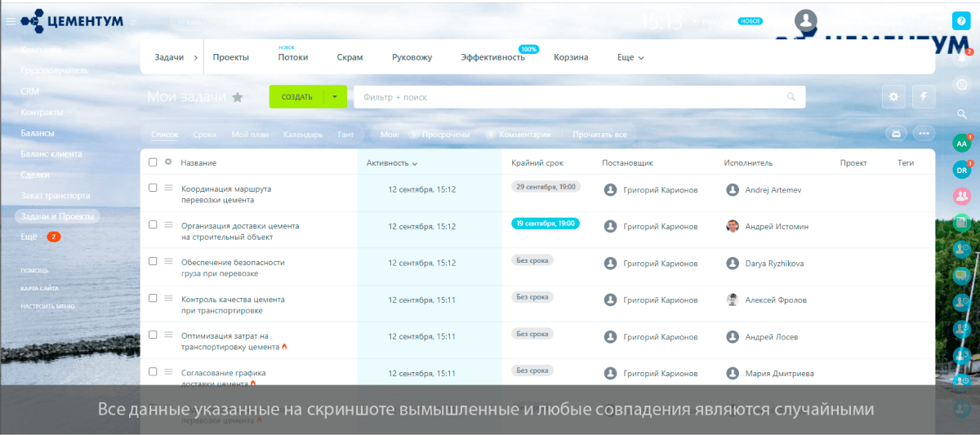
Task: Open Балансы in the left sidebar
Action: tap(38, 132)
